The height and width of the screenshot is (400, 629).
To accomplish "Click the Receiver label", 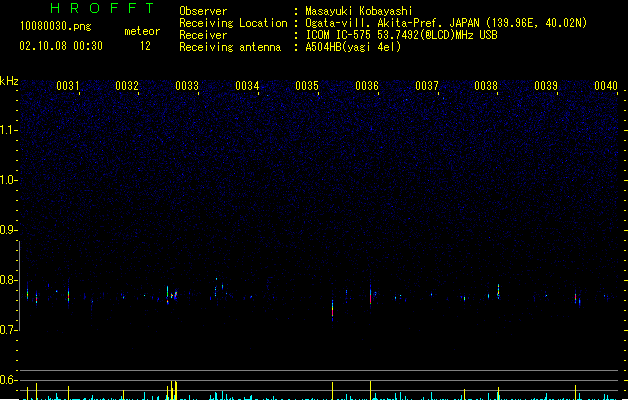I will coord(203,35).
